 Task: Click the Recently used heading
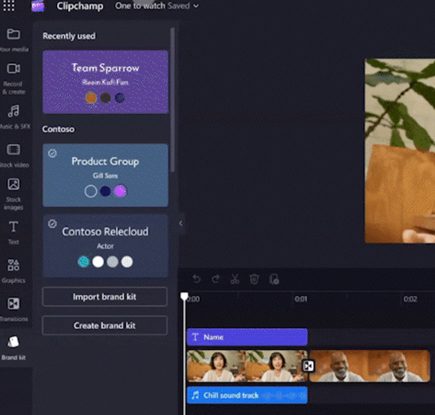tap(69, 36)
